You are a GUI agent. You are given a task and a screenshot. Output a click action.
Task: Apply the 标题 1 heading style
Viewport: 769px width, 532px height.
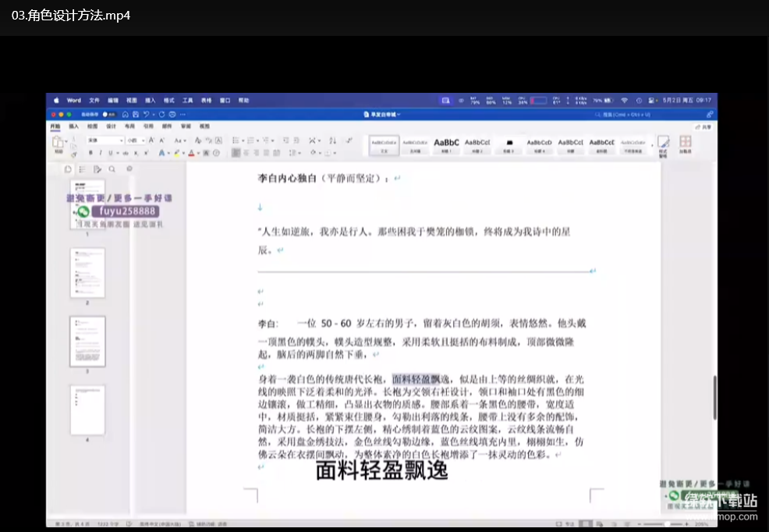[446, 145]
